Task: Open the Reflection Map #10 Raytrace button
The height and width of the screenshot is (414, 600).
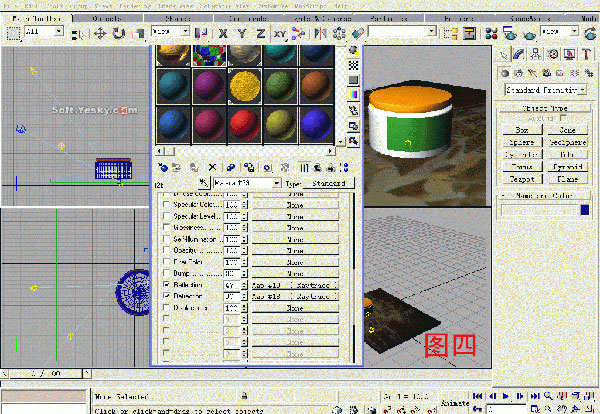Action: click(295, 285)
